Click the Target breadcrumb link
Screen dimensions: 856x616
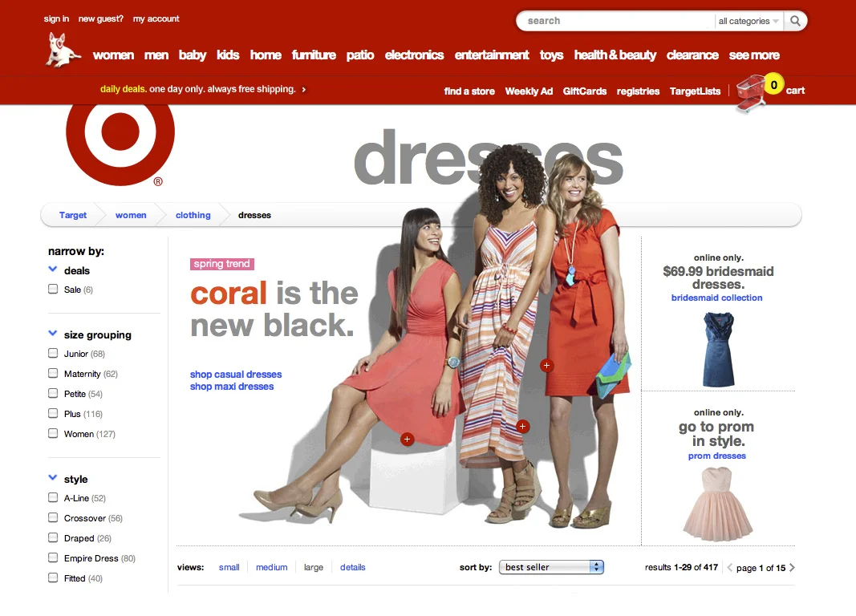(x=73, y=215)
